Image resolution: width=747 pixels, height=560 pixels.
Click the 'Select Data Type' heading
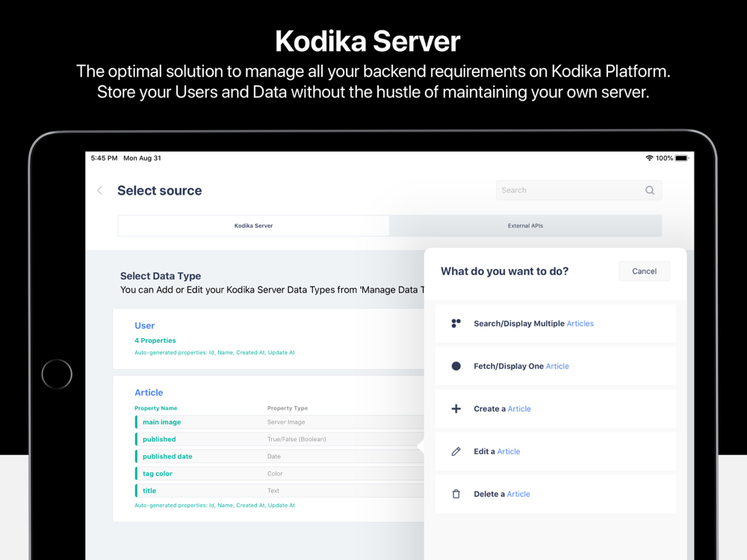(161, 276)
